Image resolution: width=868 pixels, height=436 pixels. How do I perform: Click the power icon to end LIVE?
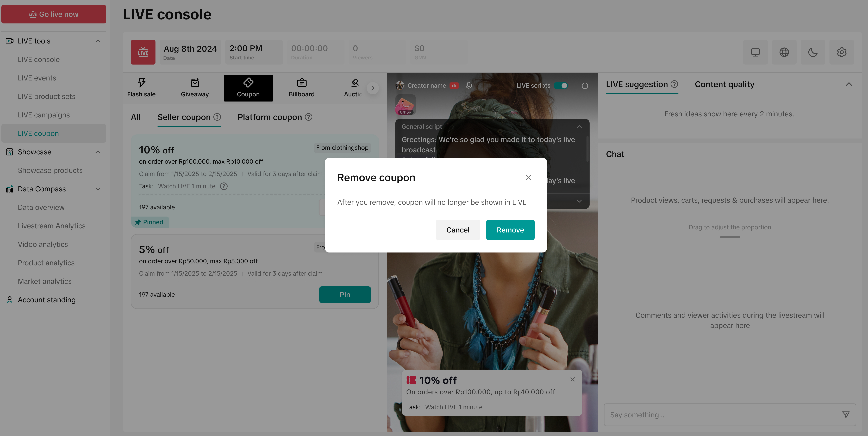pyautogui.click(x=585, y=86)
